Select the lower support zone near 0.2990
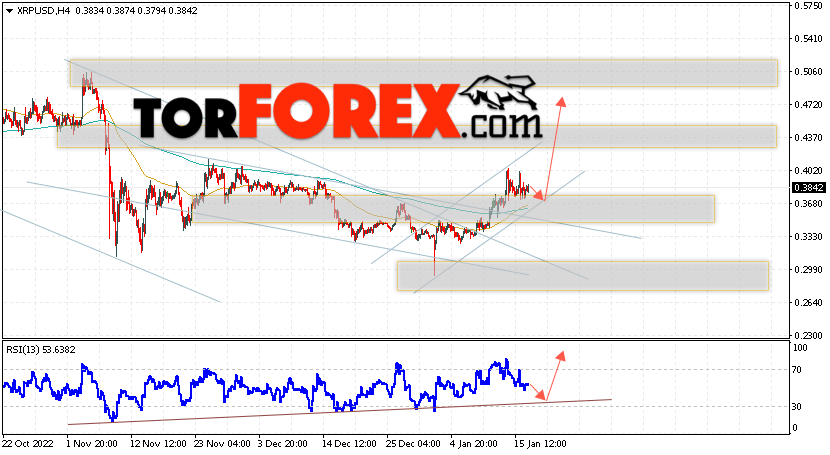 coord(583,276)
